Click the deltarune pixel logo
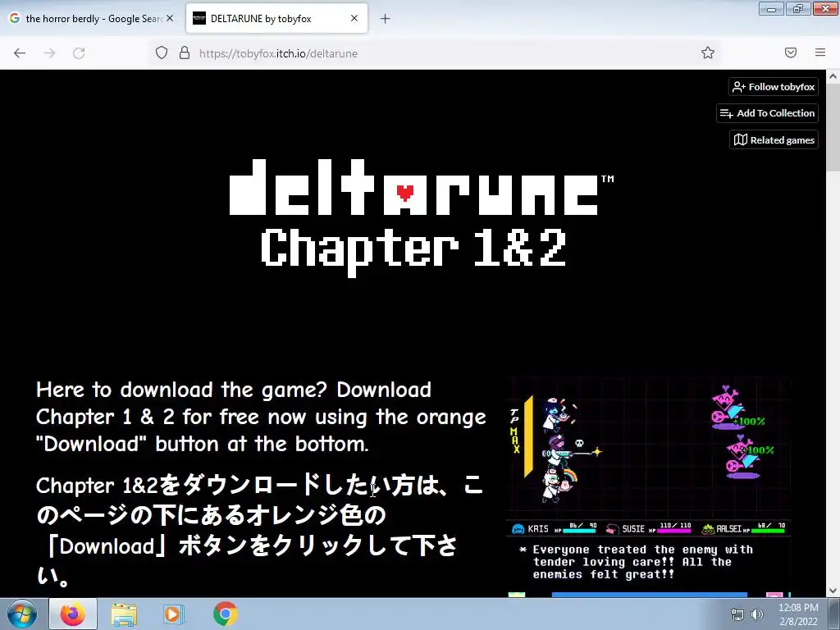 (421, 188)
